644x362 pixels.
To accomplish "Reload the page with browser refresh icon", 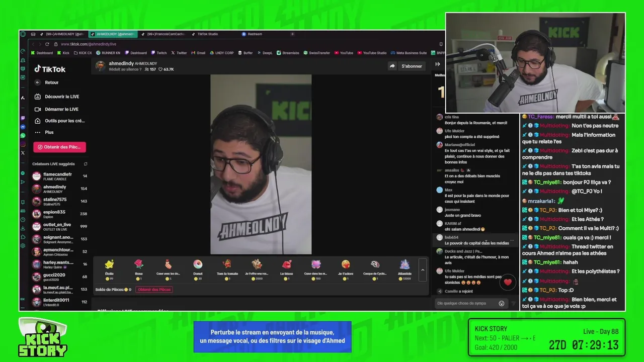I will [47, 44].
